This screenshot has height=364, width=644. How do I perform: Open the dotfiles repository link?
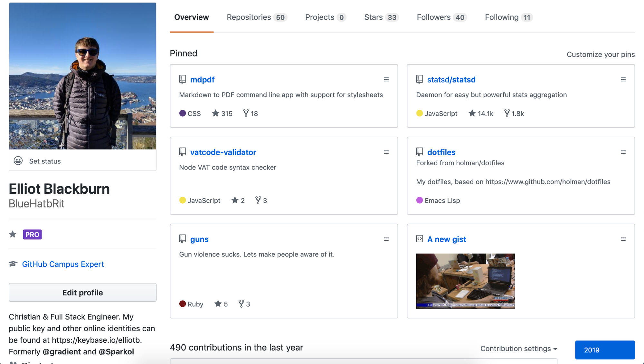tap(441, 152)
